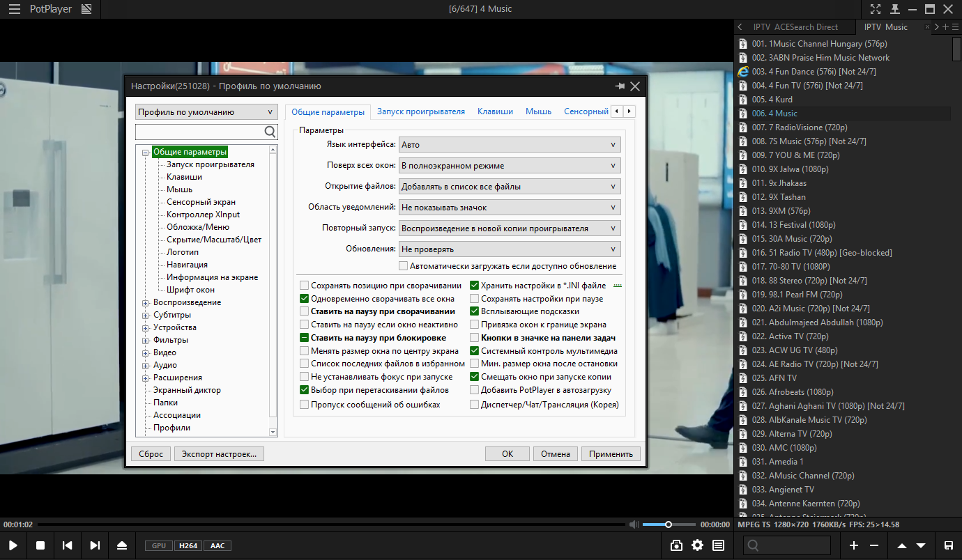Screen dimensions: 962x560
Task: Click the AAC audio codec badge
Action: click(217, 546)
